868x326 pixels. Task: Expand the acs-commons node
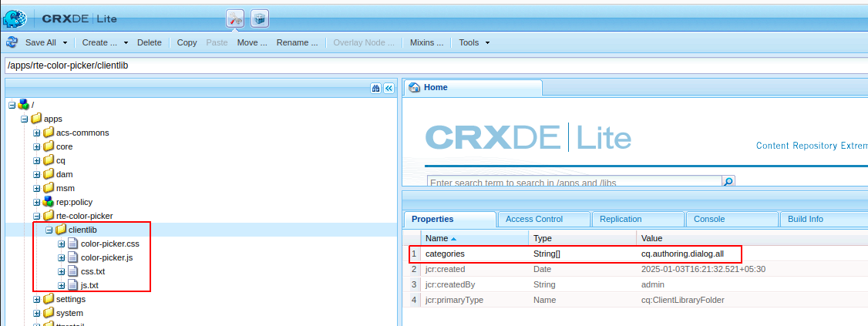pos(36,133)
